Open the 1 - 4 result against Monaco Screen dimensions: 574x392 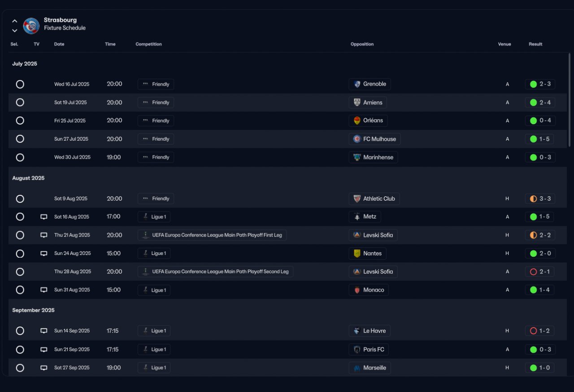pyautogui.click(x=539, y=290)
